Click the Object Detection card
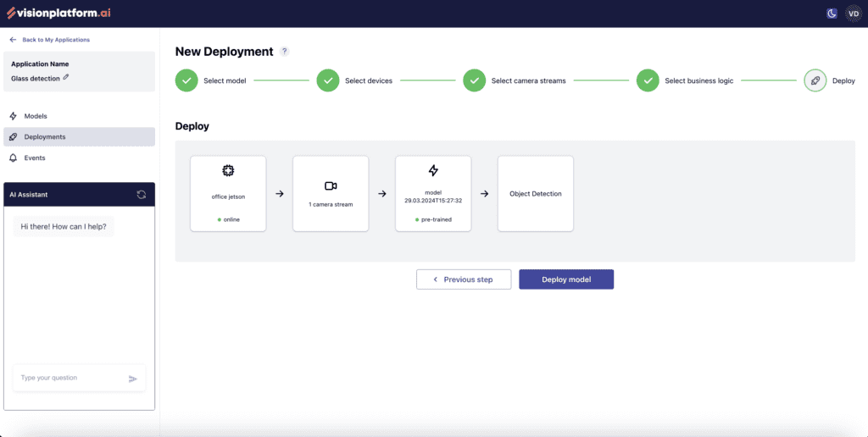868x437 pixels. (x=536, y=194)
